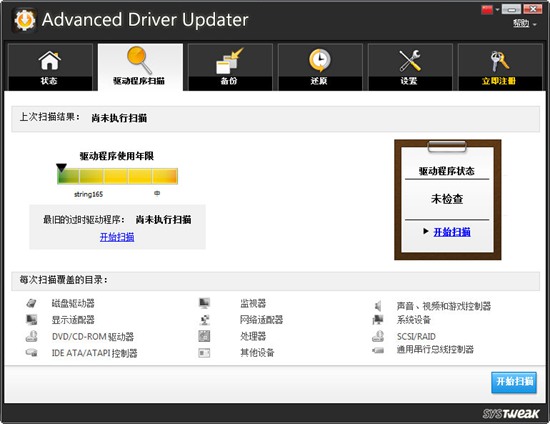
Task: Open the language dropdown arrow beside flag
Action: tap(497, 10)
